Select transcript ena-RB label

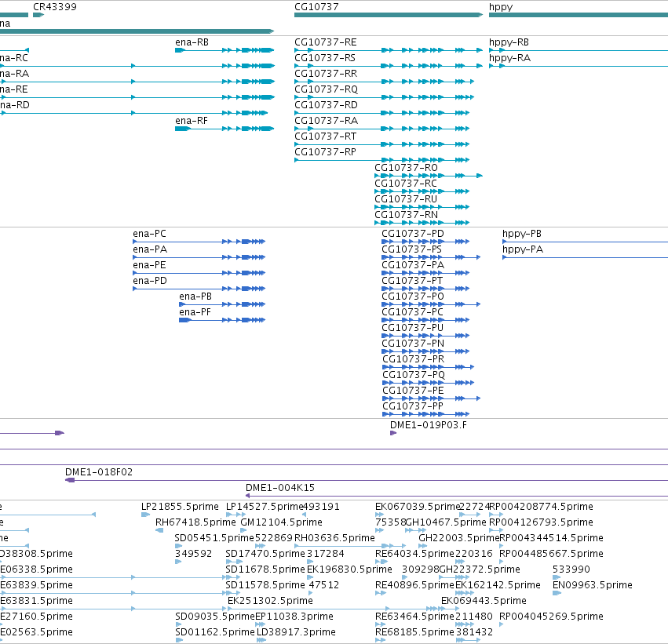click(192, 42)
